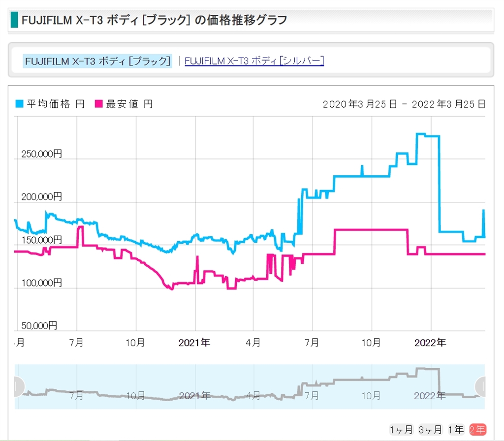
Task: Select the highlighted 2年 range button
Action: point(477,430)
